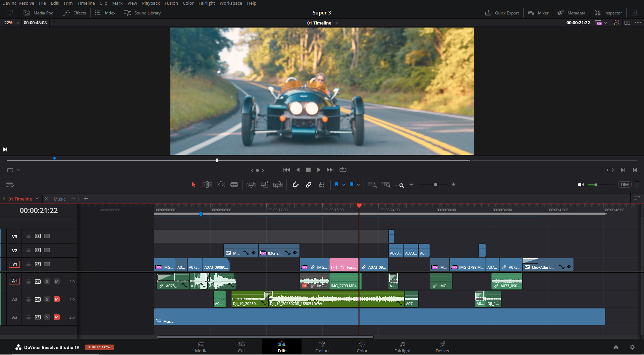Go to the Fairlight page

(x=402, y=347)
